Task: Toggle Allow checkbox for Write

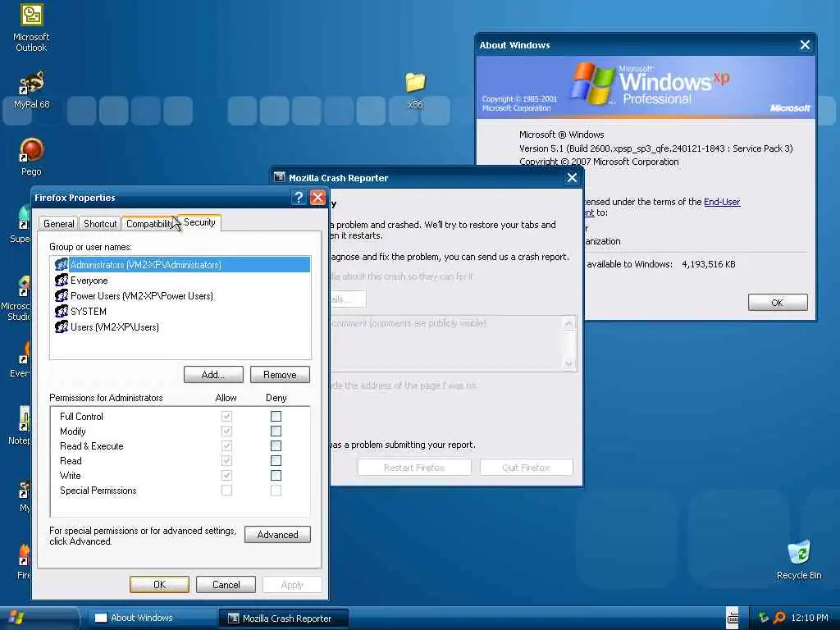Action: 226,475
